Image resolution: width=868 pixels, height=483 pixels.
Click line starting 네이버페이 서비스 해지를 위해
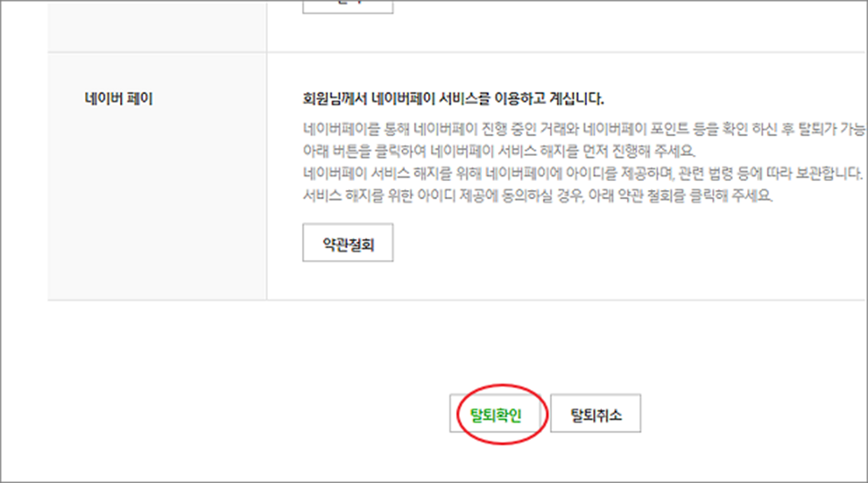583,173
